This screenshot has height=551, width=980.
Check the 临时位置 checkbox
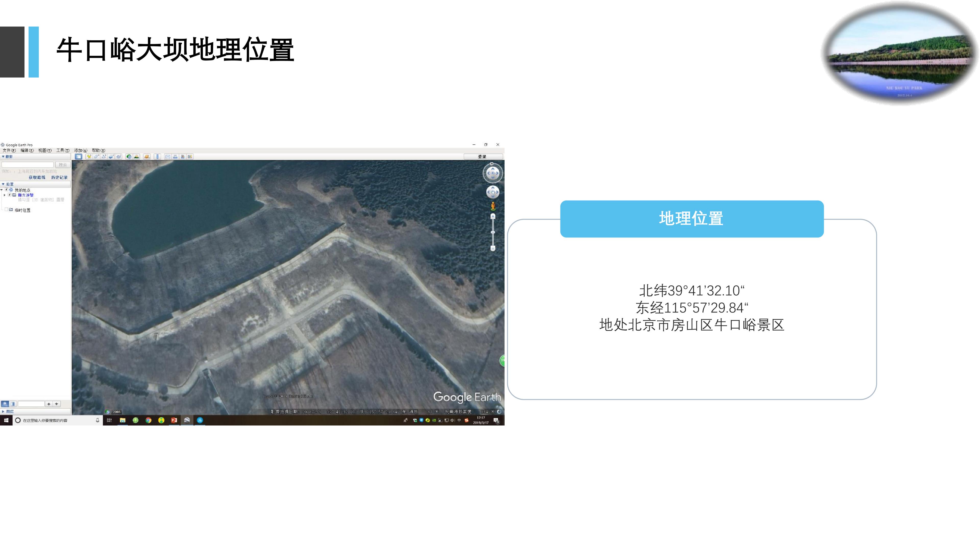click(6, 209)
